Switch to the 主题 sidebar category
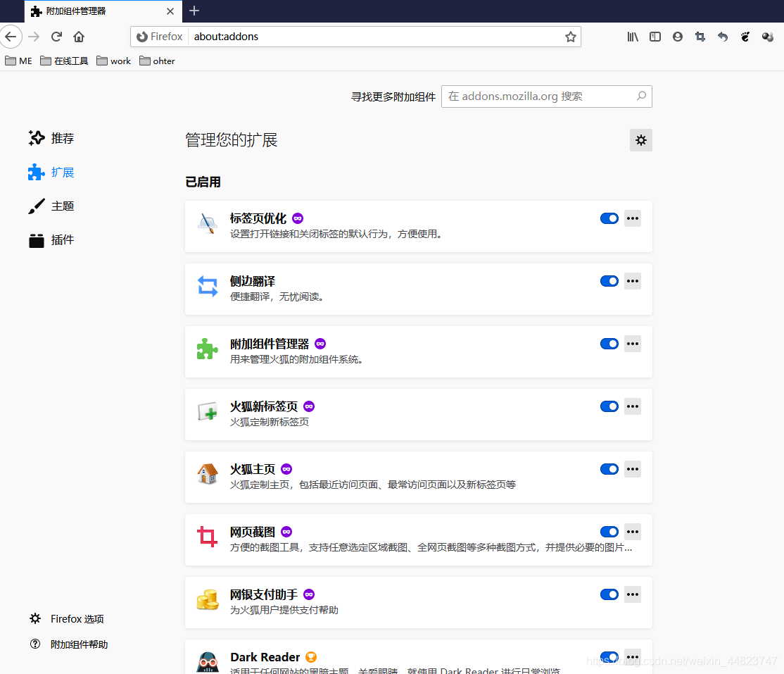 tap(51, 206)
